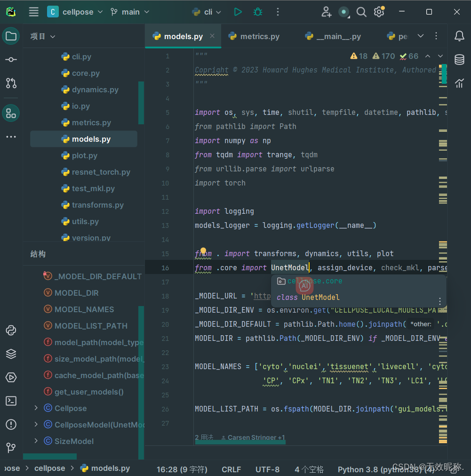Click cellpose breadcrumb in navigation bar
This screenshot has width=471, height=476.
pyautogui.click(x=49, y=468)
